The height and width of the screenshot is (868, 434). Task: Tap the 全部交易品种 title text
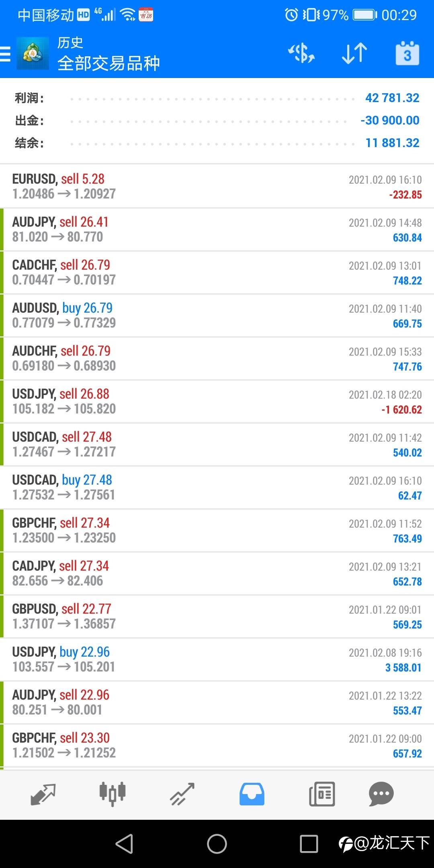point(108,63)
